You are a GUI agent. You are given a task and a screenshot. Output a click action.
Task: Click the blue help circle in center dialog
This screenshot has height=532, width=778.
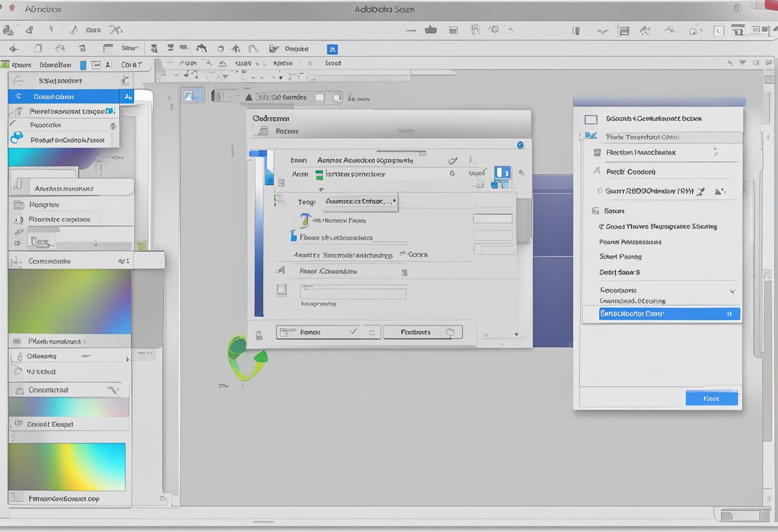point(520,145)
